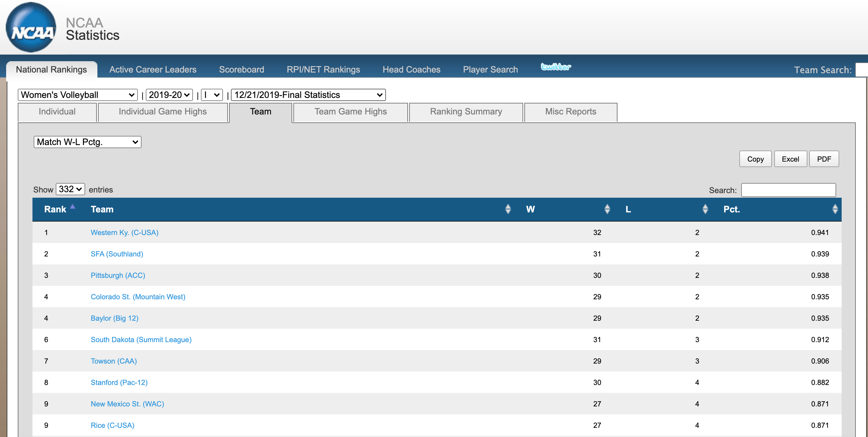Open the 12/21/2019-Final Statistics date dropdown

[308, 95]
